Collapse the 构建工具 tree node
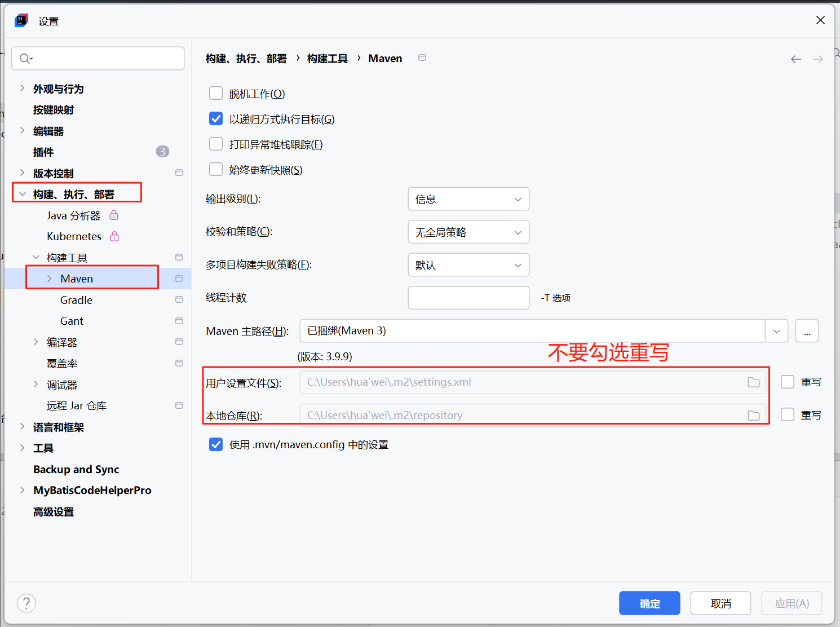Viewport: 840px width, 627px height. tap(36, 257)
